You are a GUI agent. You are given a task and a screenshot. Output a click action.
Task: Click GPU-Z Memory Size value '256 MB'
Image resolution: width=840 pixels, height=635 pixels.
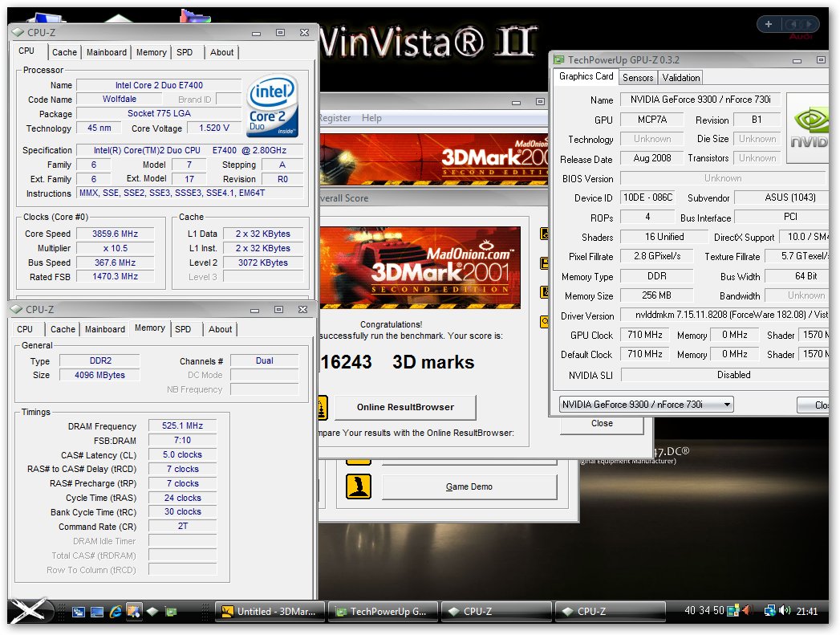(x=657, y=295)
